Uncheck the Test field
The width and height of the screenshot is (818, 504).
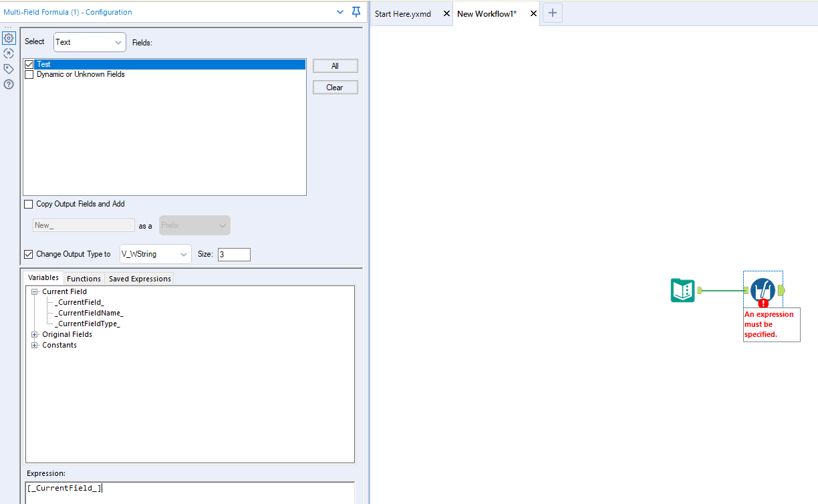click(x=29, y=64)
